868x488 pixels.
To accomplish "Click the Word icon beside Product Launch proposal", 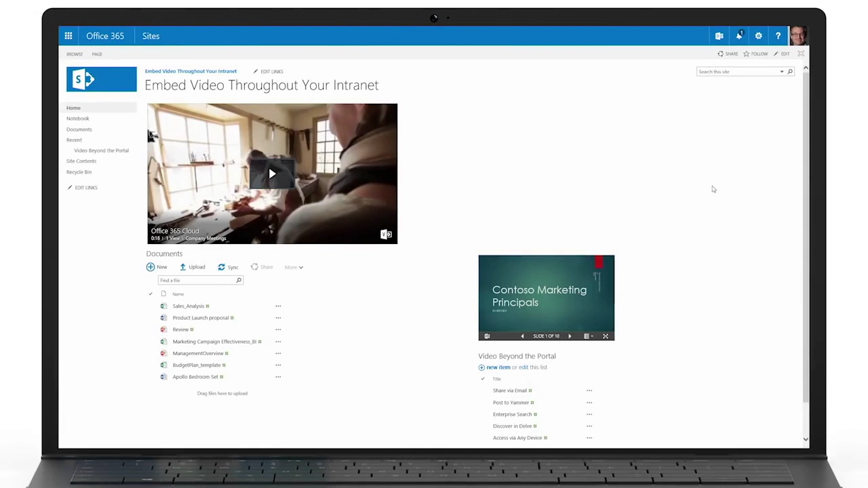I will click(163, 318).
